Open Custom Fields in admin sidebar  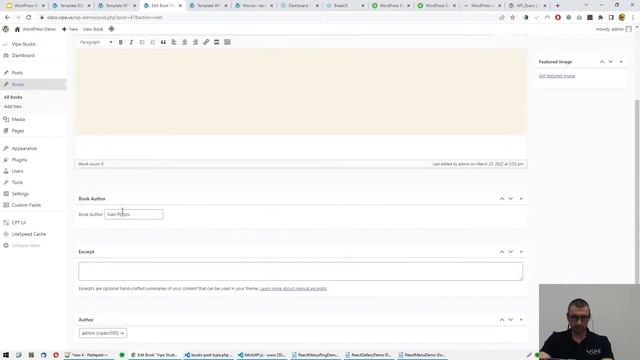26,205
